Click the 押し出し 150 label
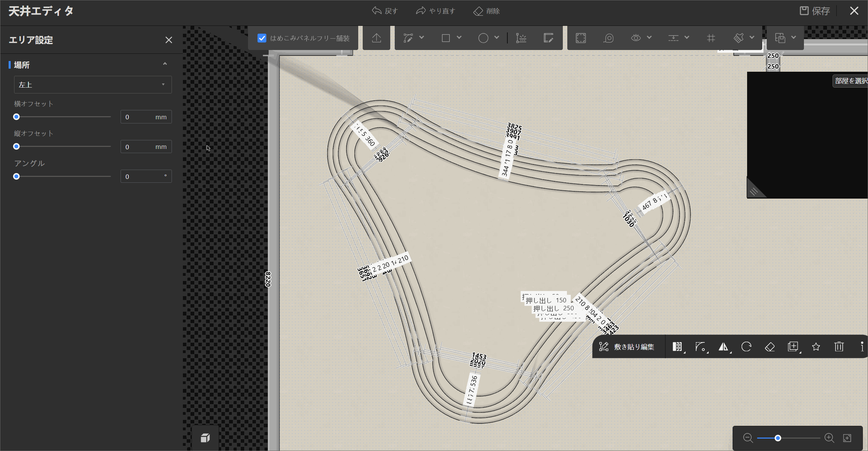Screen dimensions: 868x451 tap(546, 300)
